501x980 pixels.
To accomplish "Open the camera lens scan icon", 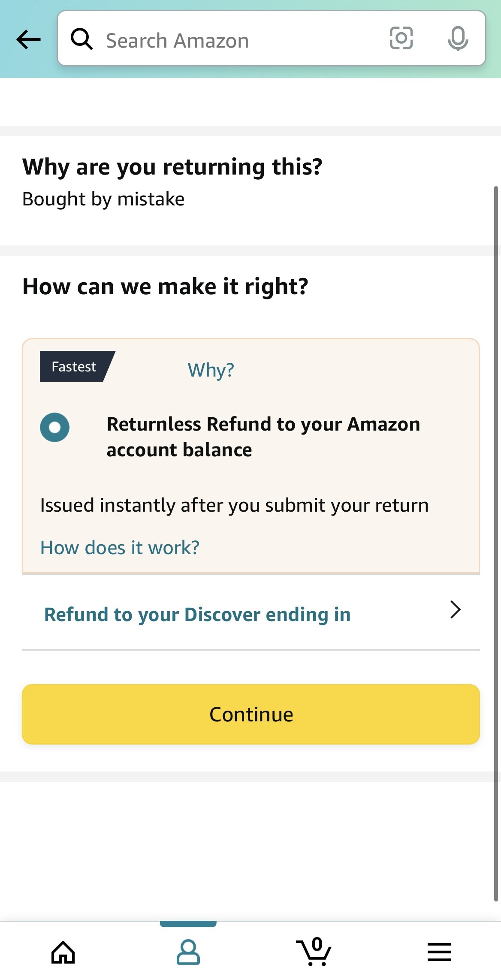I will click(x=401, y=38).
